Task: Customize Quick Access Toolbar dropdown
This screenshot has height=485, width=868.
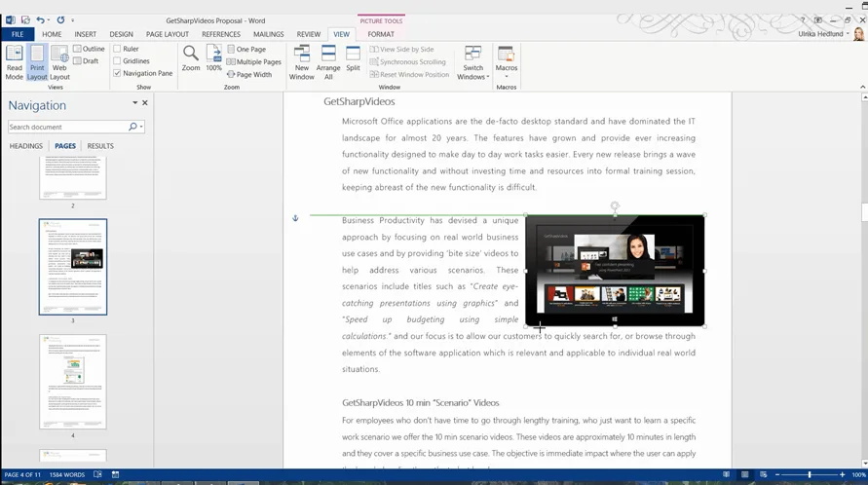Action: [x=72, y=20]
